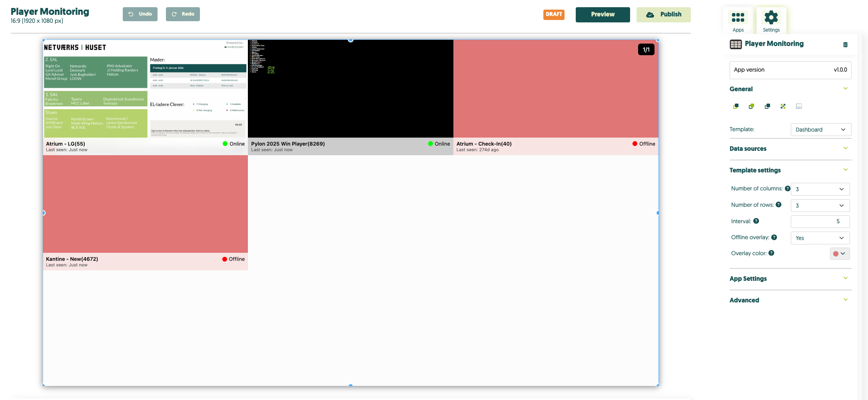The height and width of the screenshot is (400, 868).
Task: Open the Offline overlay Yes dropdown
Action: [820, 238]
